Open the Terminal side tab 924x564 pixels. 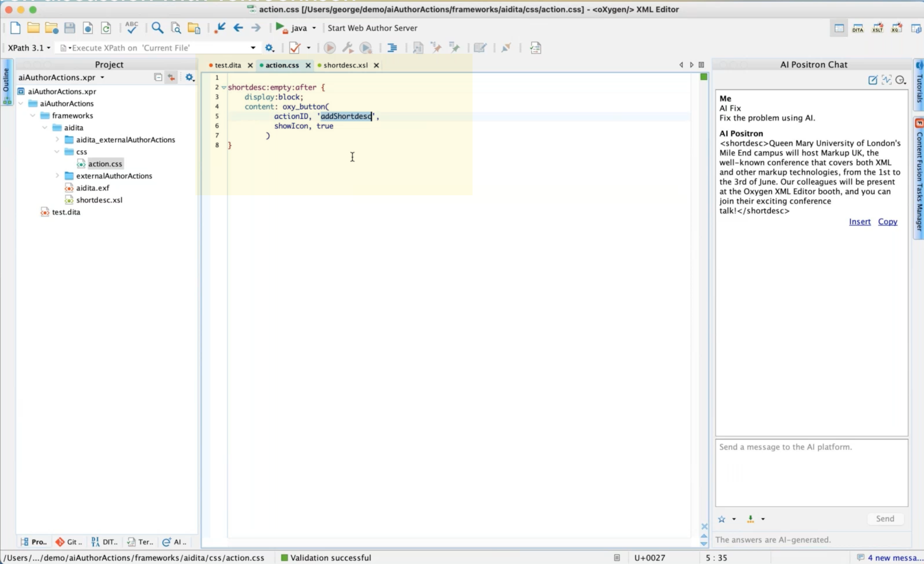[140, 541]
